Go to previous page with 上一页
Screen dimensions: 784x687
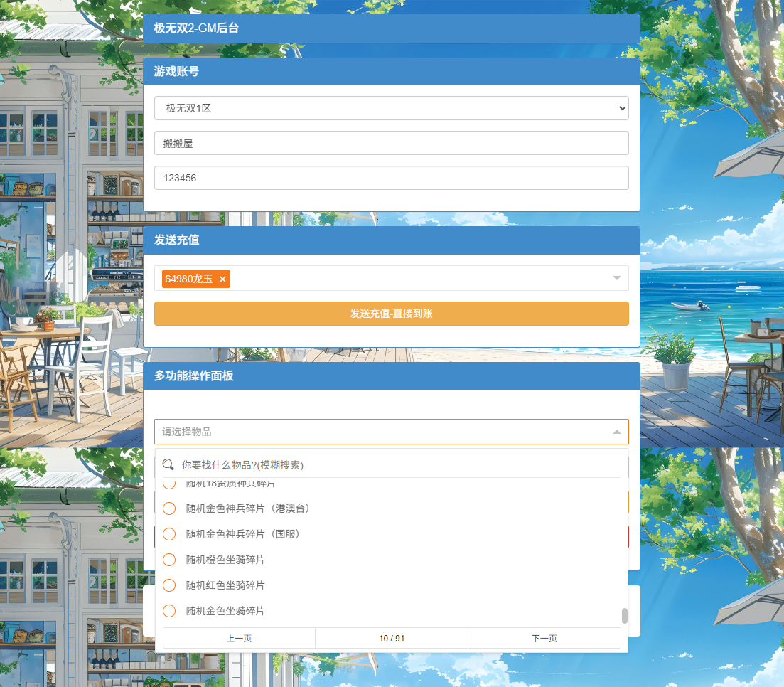pos(239,639)
